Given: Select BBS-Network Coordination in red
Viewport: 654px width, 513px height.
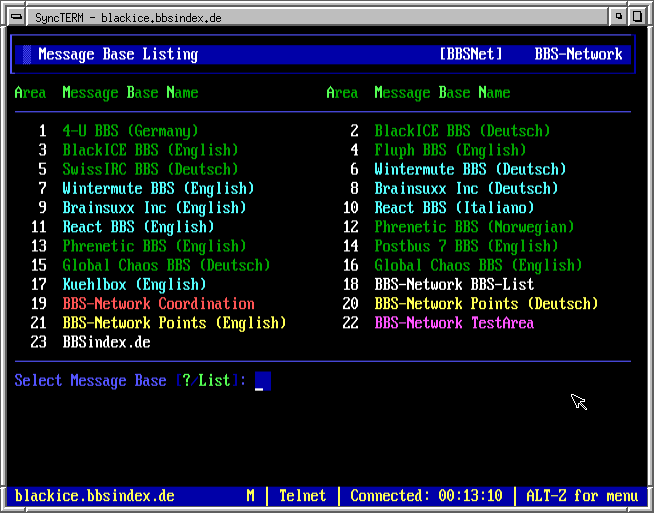Looking at the screenshot, I should pos(158,304).
